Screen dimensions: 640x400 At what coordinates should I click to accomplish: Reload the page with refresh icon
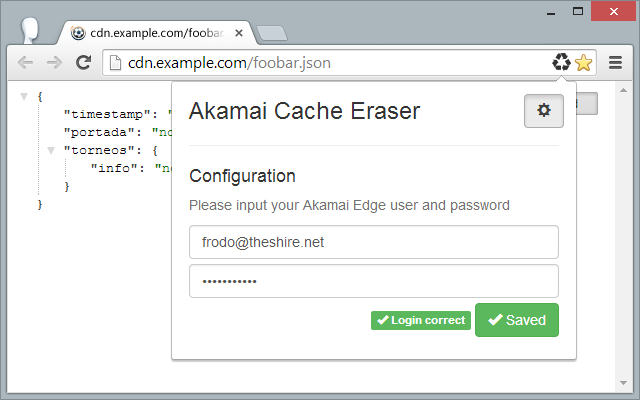(84, 62)
